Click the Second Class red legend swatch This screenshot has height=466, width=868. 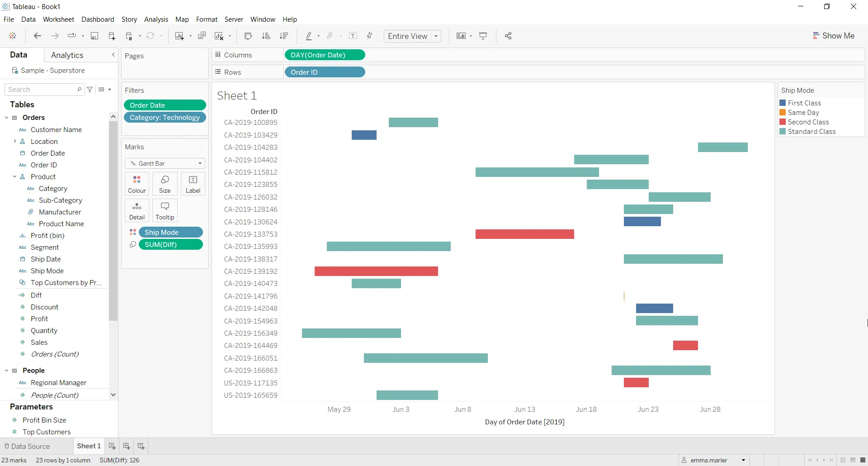pyautogui.click(x=783, y=122)
